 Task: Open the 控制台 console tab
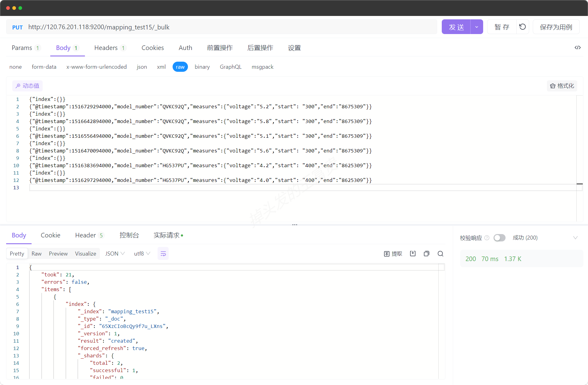pyautogui.click(x=129, y=235)
